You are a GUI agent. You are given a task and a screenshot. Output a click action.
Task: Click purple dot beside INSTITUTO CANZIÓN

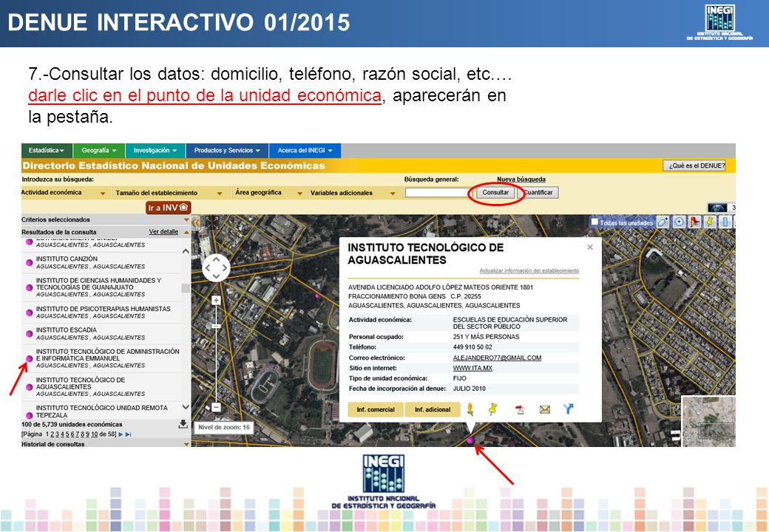30,262
